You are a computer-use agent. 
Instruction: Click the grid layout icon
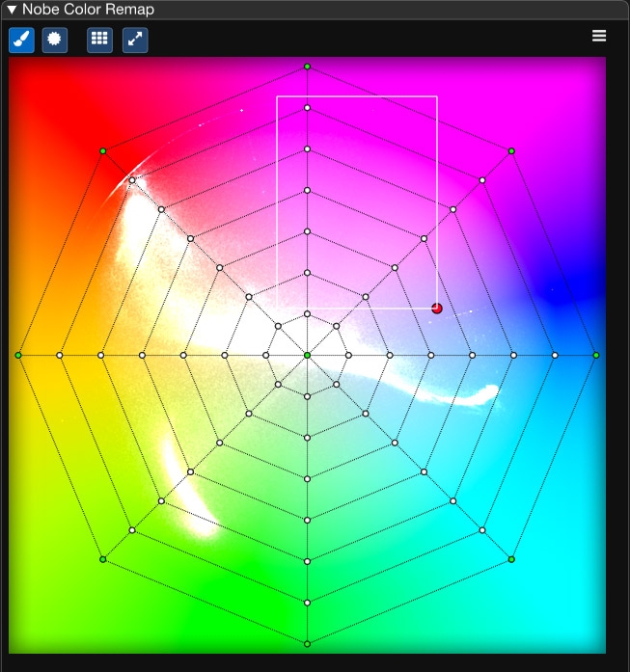tap(99, 40)
